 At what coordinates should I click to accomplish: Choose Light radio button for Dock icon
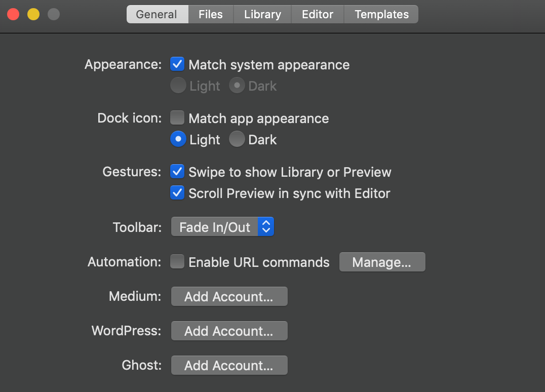point(178,139)
